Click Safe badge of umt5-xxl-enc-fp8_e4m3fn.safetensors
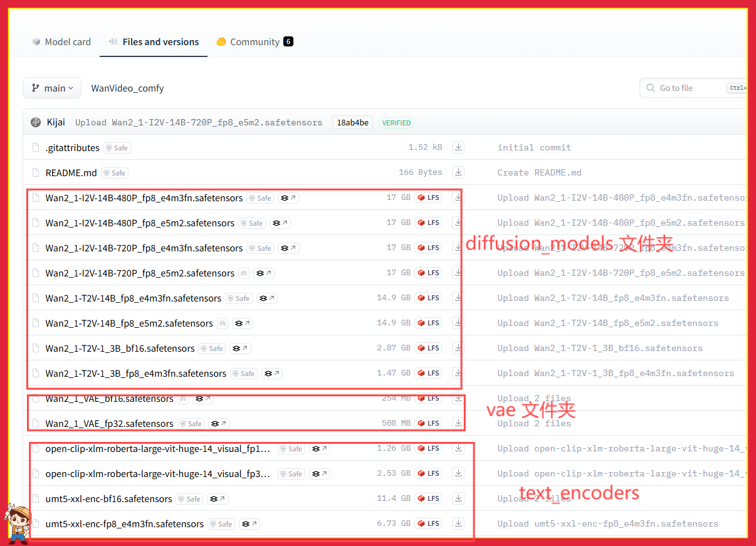 [222, 524]
